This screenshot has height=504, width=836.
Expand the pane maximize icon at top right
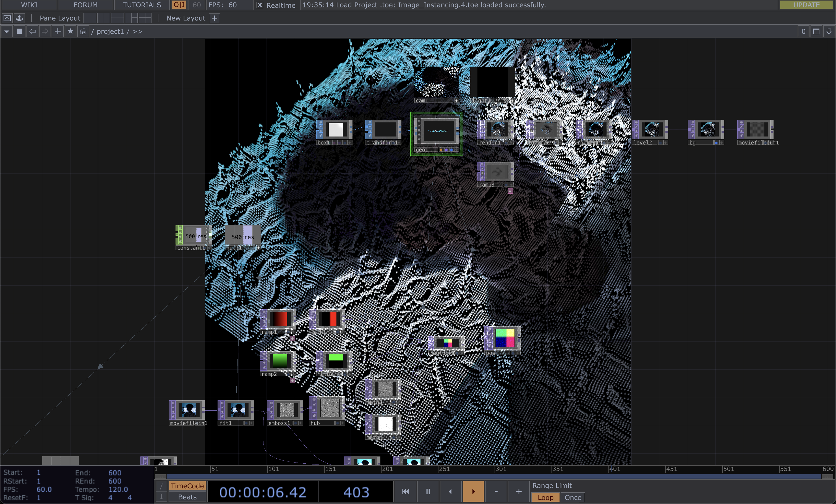816,31
